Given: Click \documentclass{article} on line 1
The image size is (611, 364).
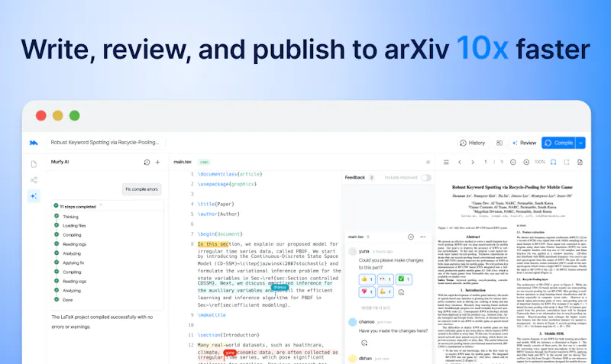Looking at the screenshot, I should point(230,174).
